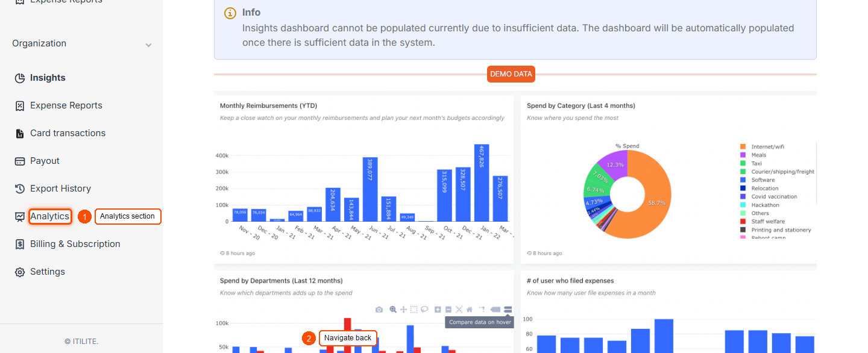Toggle Courier/shipping/freight legend entry

(777, 172)
